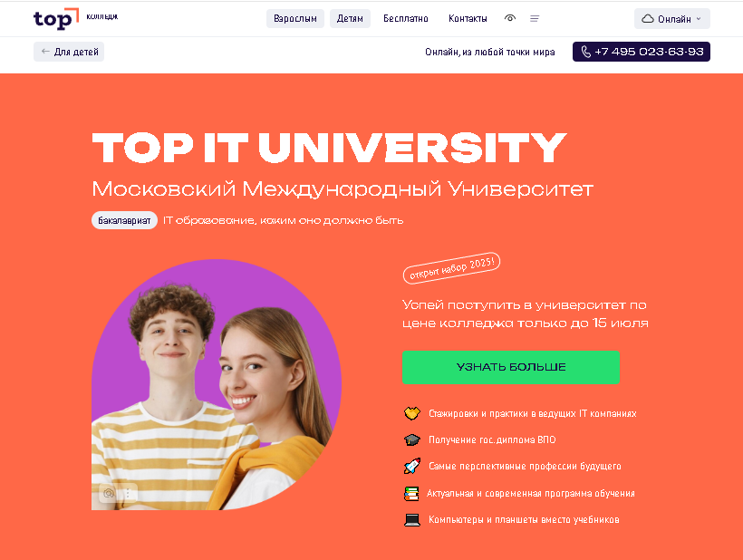Select the Детям menu item
This screenshot has width=743, height=560.
tap(350, 18)
